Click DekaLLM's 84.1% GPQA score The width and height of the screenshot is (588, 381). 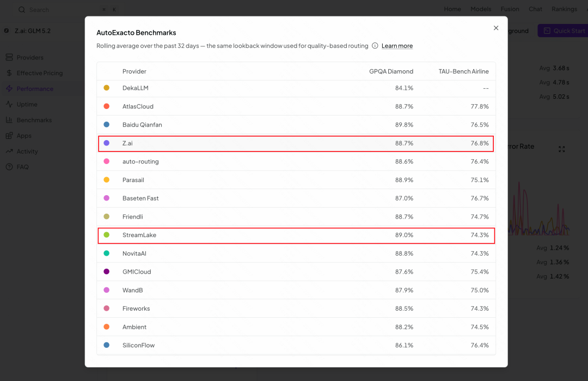coord(404,88)
